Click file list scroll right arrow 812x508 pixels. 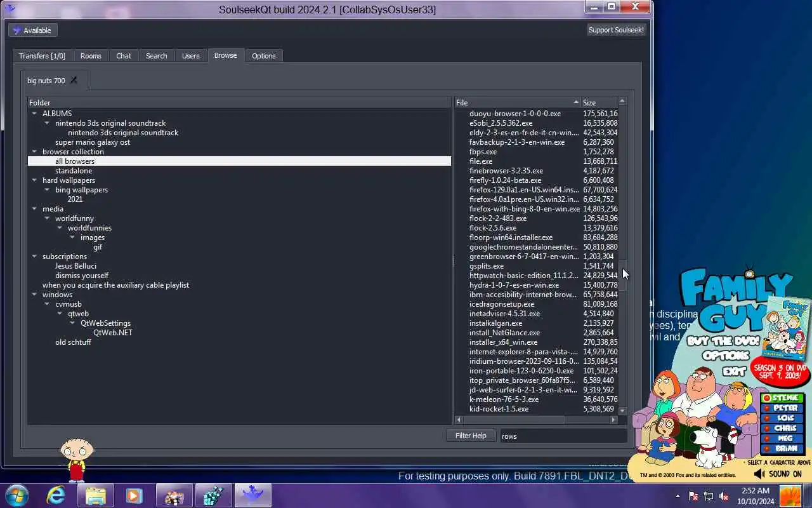point(613,420)
